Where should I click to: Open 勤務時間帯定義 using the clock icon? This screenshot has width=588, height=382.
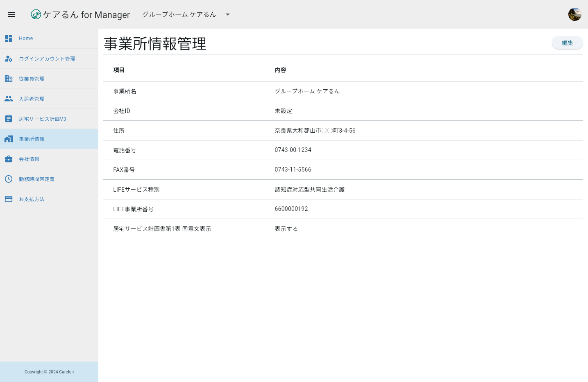point(9,179)
